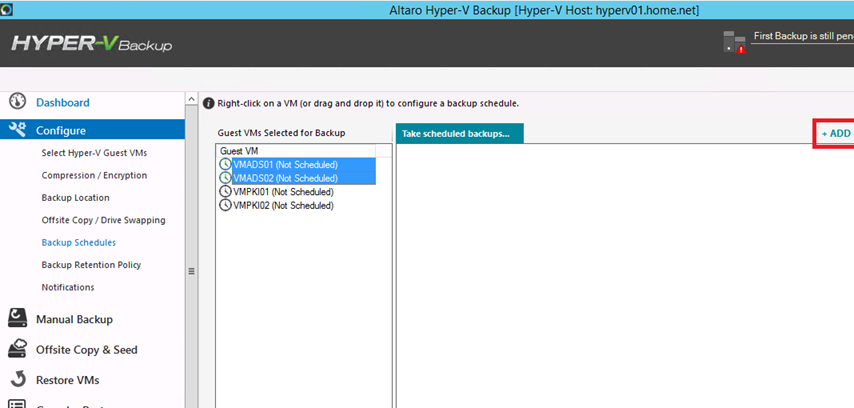
Task: Click the HYPER-V Backup logo
Action: tap(92, 43)
